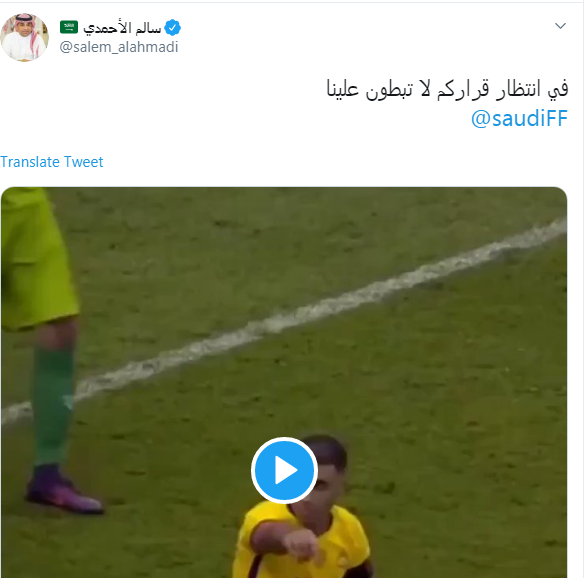Open the tweet options chevron menu

(x=560, y=26)
